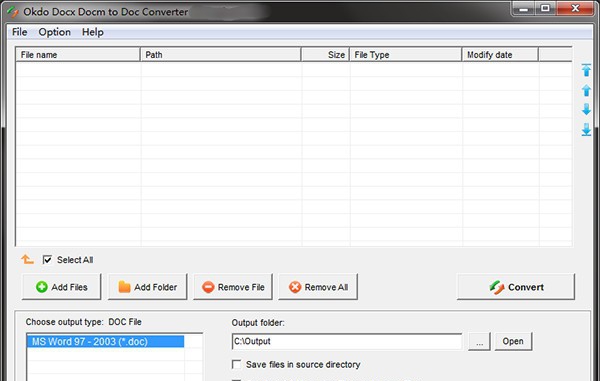Image resolution: width=600 pixels, height=381 pixels.
Task: Click the Remove All button
Action: (x=318, y=287)
